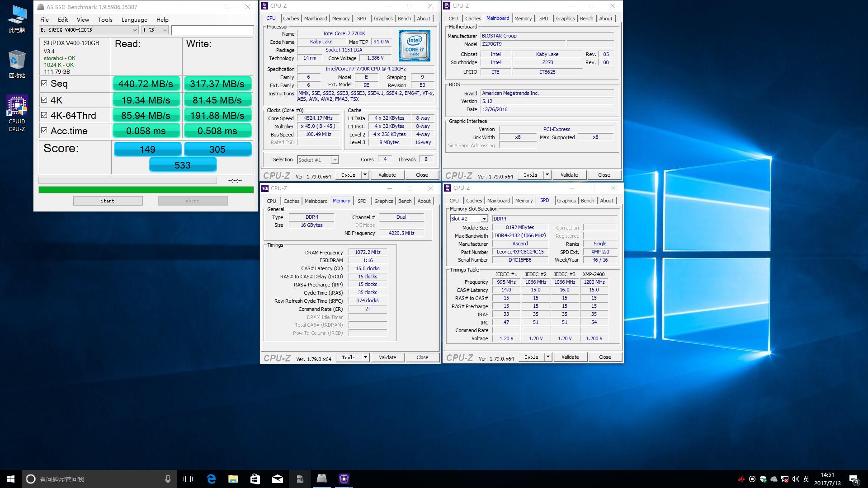Open File Explorer from the taskbar
868x488 pixels.
[x=233, y=479]
